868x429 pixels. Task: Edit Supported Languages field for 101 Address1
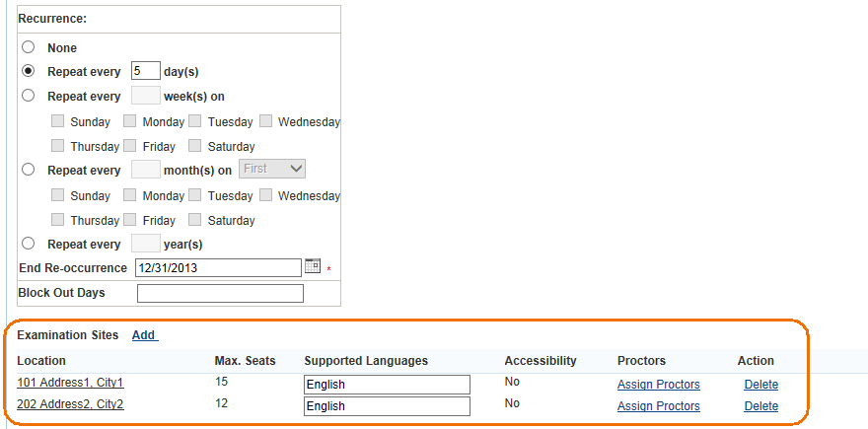(x=387, y=385)
